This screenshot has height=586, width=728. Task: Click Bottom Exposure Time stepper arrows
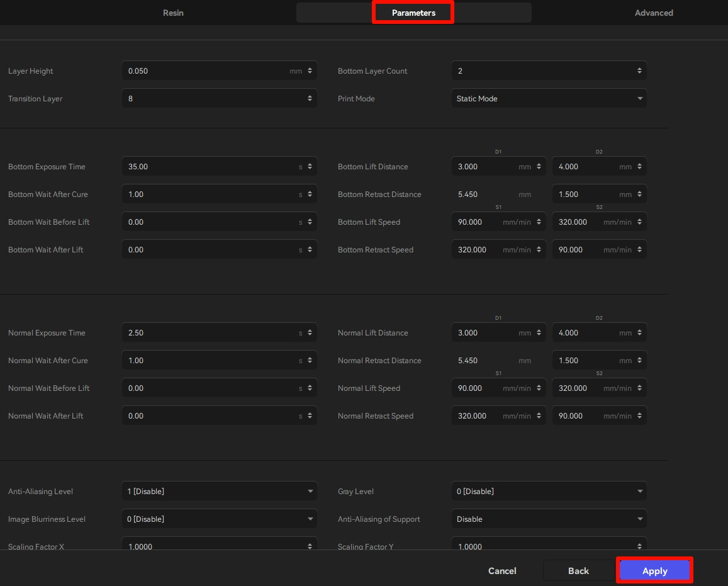[x=310, y=167]
